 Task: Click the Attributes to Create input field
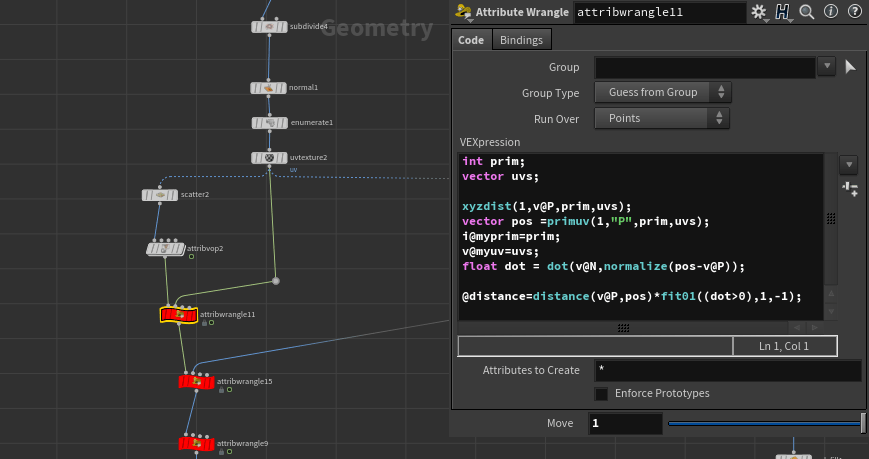(727, 370)
